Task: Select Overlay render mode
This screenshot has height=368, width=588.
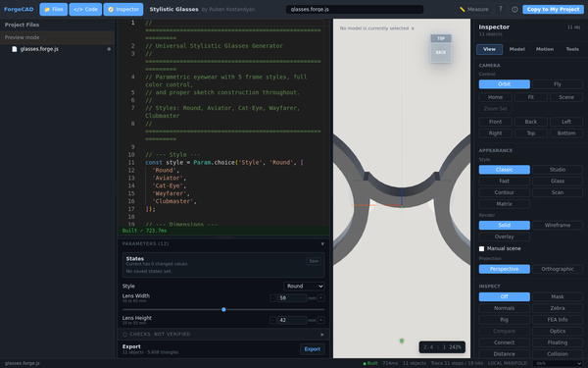Action: [x=505, y=237]
